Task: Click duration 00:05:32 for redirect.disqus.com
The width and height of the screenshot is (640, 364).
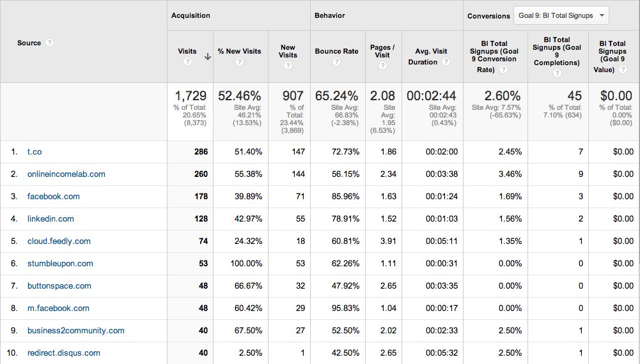Action: [x=442, y=353]
